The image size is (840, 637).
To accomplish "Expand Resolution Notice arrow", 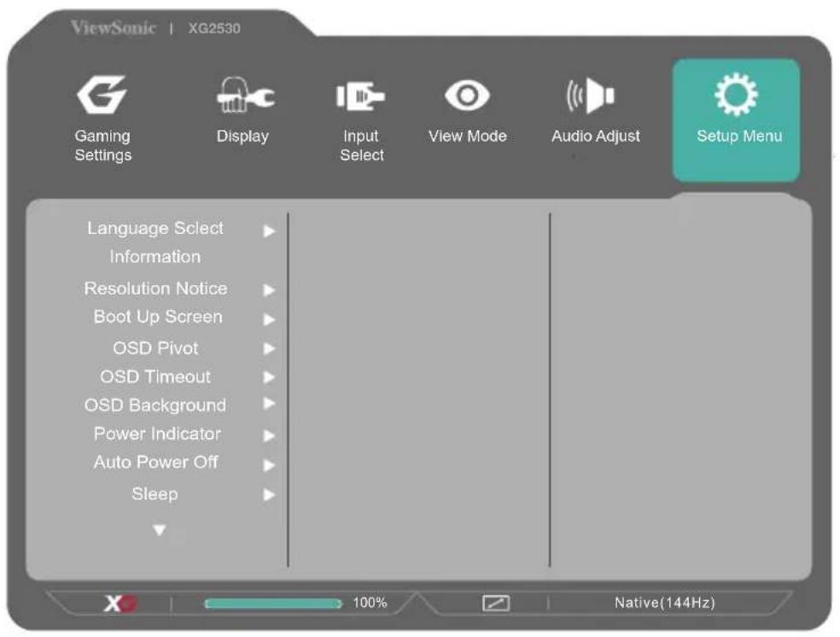I will click(x=269, y=289).
